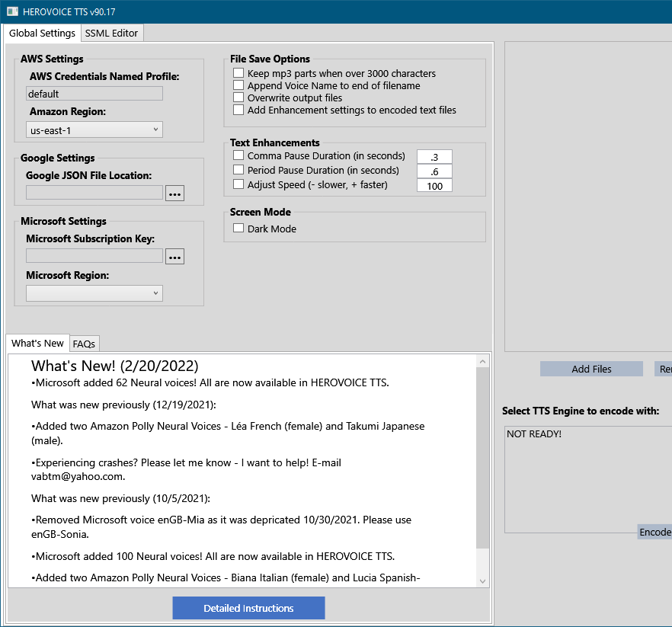This screenshot has width=672, height=627.
Task: Click the partially visible Remove button
Action: click(664, 369)
